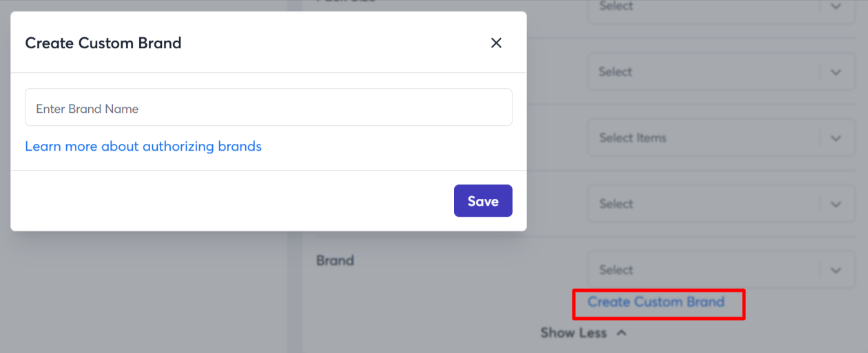Image resolution: width=868 pixels, height=353 pixels.
Task: Click chevron of dropdown just above Brand row
Action: (836, 204)
